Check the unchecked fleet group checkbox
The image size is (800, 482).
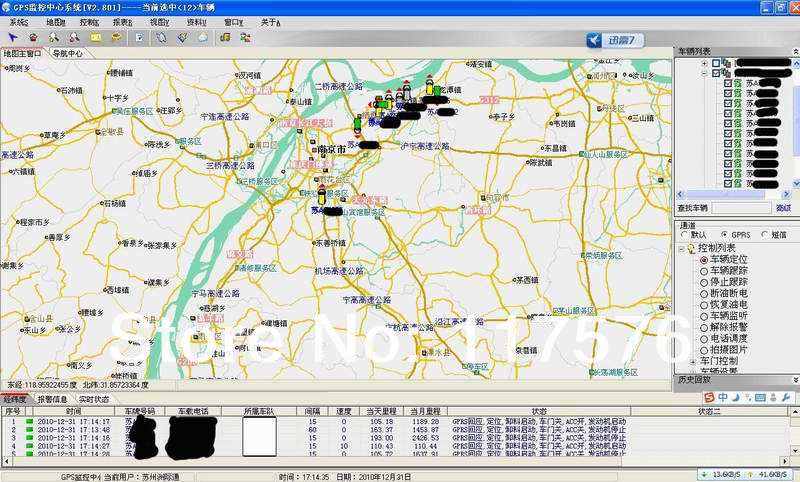[x=716, y=63]
